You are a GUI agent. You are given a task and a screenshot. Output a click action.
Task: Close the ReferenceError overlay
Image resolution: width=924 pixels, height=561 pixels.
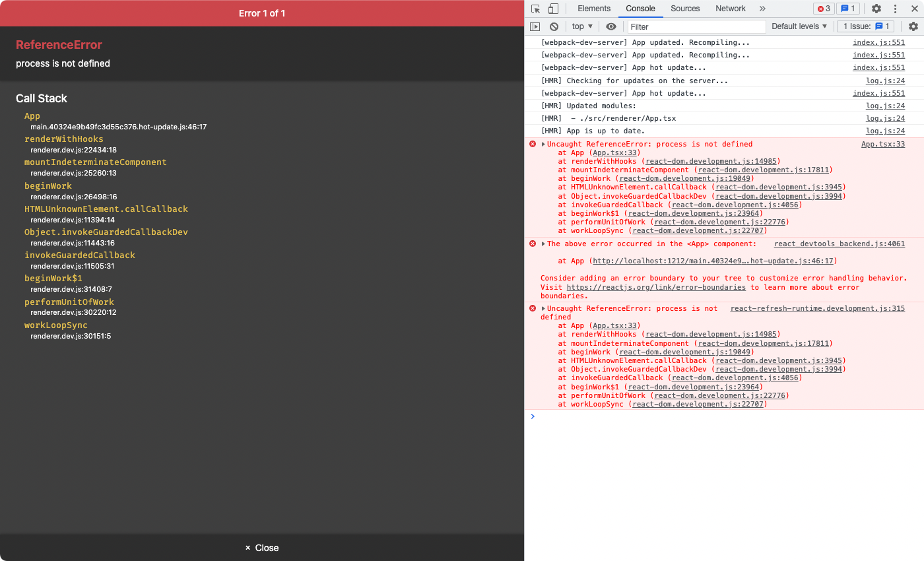click(x=262, y=547)
